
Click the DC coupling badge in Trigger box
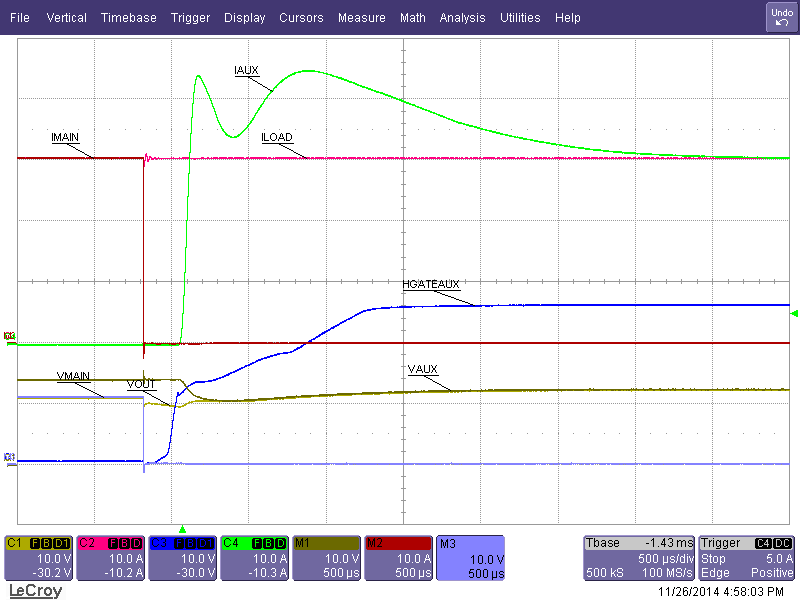[783, 542]
